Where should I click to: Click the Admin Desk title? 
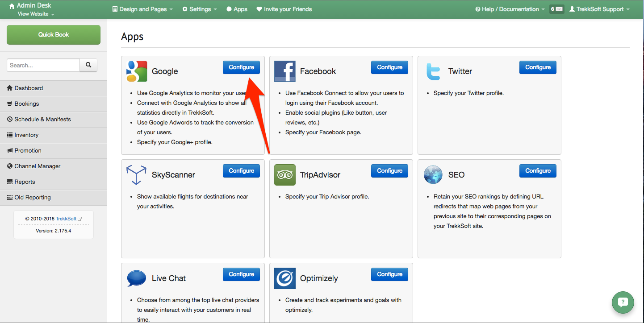[34, 6]
